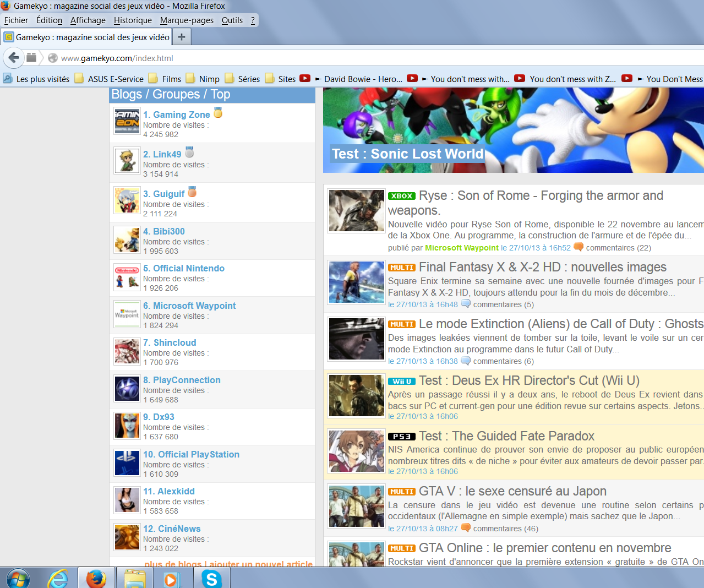The height and width of the screenshot is (588, 704).
Task: Click the CinéNews blog avatar
Action: (127, 537)
